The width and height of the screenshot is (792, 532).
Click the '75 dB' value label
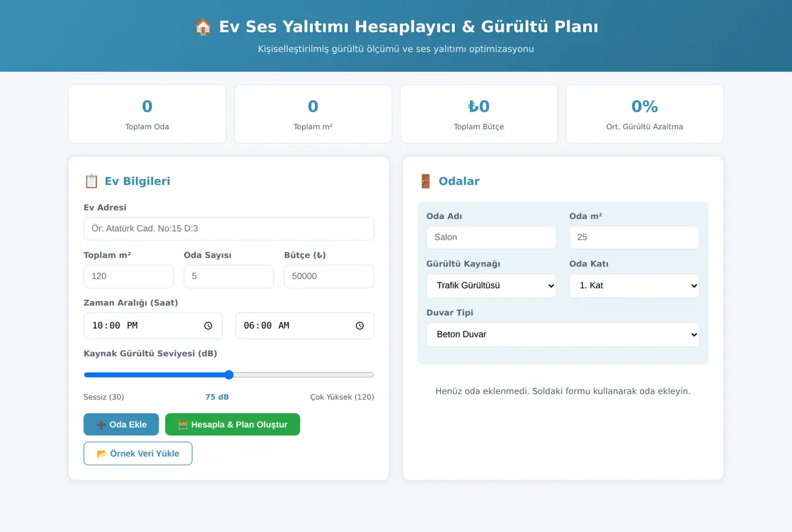217,397
